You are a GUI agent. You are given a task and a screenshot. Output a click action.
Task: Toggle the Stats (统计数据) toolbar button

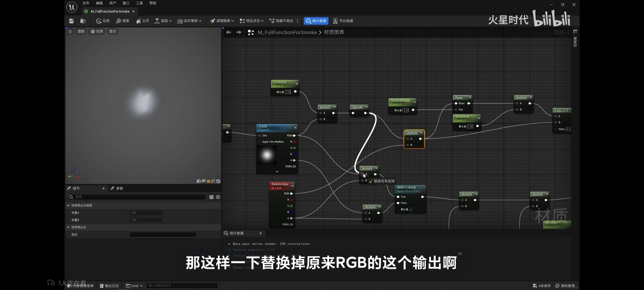[316, 21]
